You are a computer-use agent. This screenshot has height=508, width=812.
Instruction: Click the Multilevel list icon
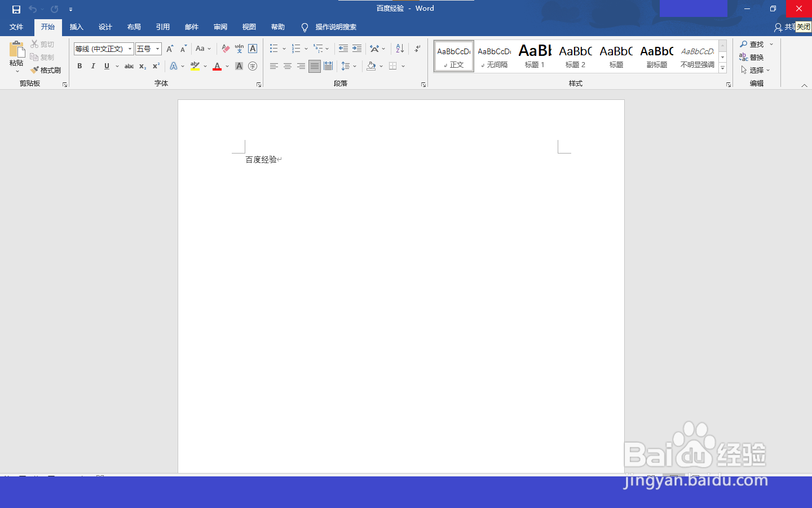pos(318,49)
